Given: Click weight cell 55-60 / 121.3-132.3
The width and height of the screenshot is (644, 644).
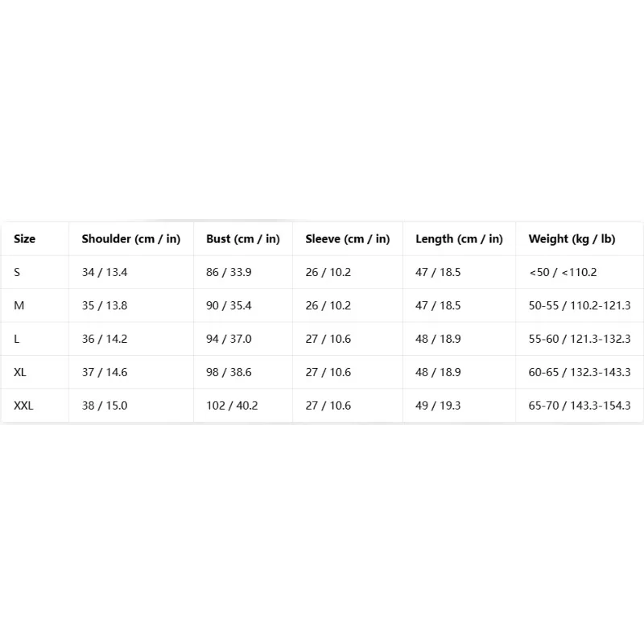Looking at the screenshot, I should [x=580, y=339].
